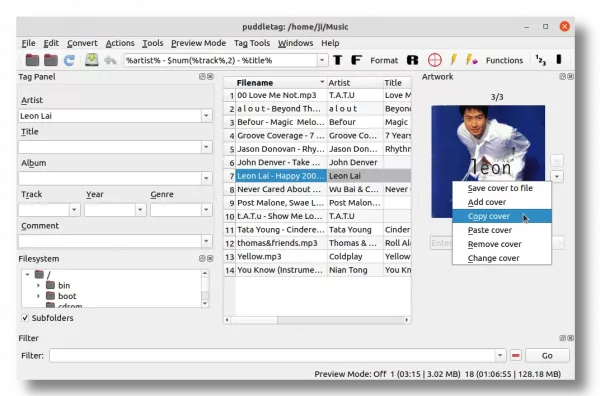Open the Album field dropdown
Image resolution: width=600 pixels, height=396 pixels.
pos(206,178)
